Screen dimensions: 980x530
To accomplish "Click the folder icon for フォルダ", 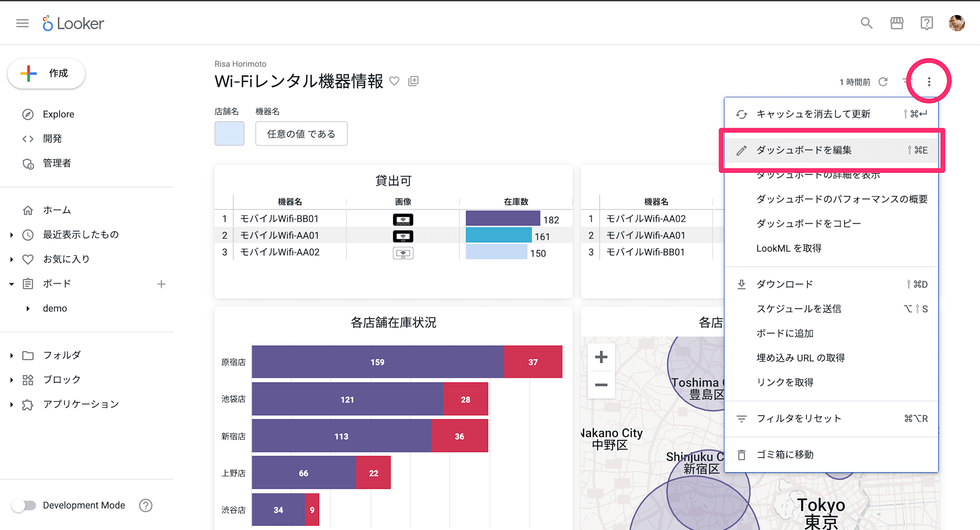I will tap(28, 355).
